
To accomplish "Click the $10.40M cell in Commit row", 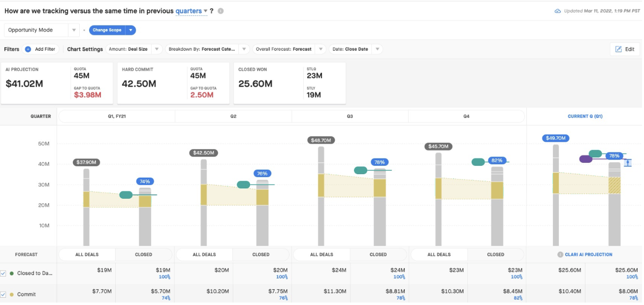I will coord(571,291).
